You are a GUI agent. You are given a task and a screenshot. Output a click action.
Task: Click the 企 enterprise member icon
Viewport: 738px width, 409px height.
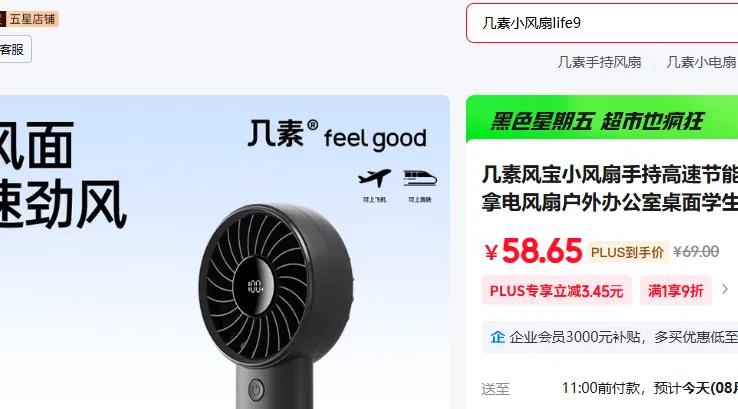(497, 337)
